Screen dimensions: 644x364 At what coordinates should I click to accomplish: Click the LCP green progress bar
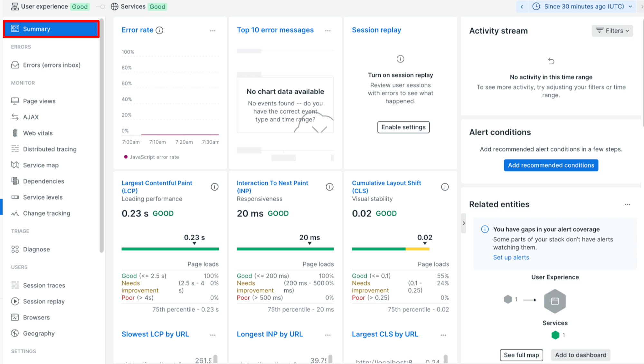(x=170, y=249)
